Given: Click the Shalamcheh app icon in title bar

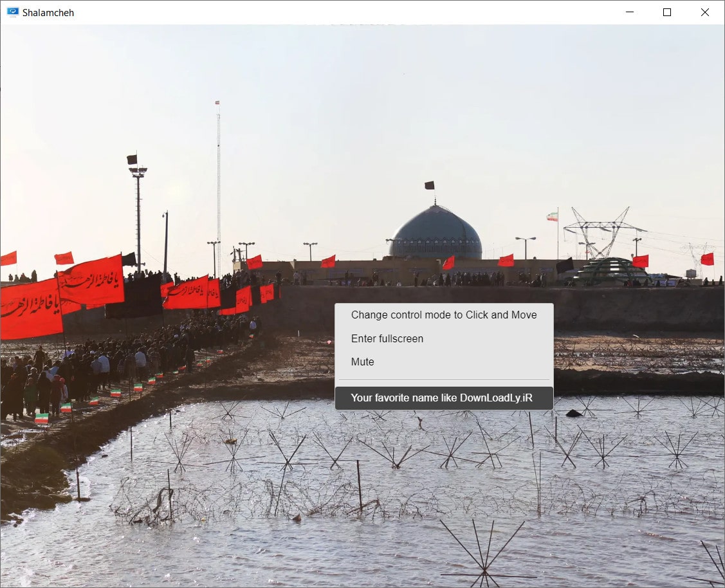Looking at the screenshot, I should (13, 12).
